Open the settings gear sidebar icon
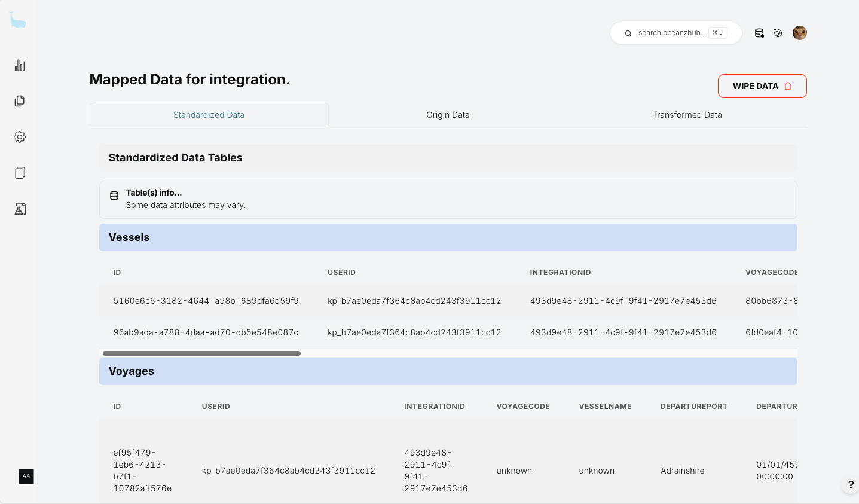This screenshot has width=859, height=504. point(20,137)
